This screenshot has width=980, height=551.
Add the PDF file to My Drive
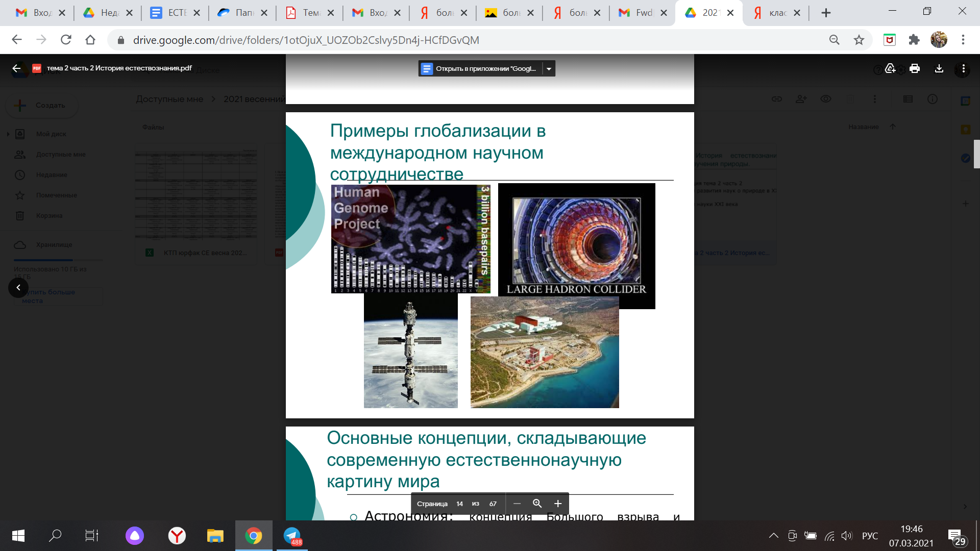890,68
